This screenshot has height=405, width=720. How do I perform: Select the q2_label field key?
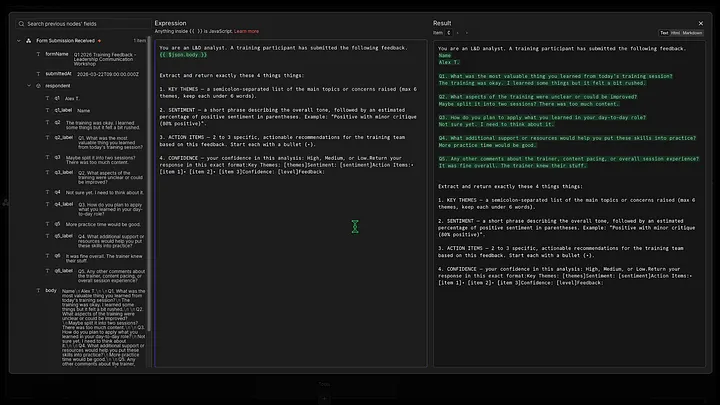(x=64, y=137)
